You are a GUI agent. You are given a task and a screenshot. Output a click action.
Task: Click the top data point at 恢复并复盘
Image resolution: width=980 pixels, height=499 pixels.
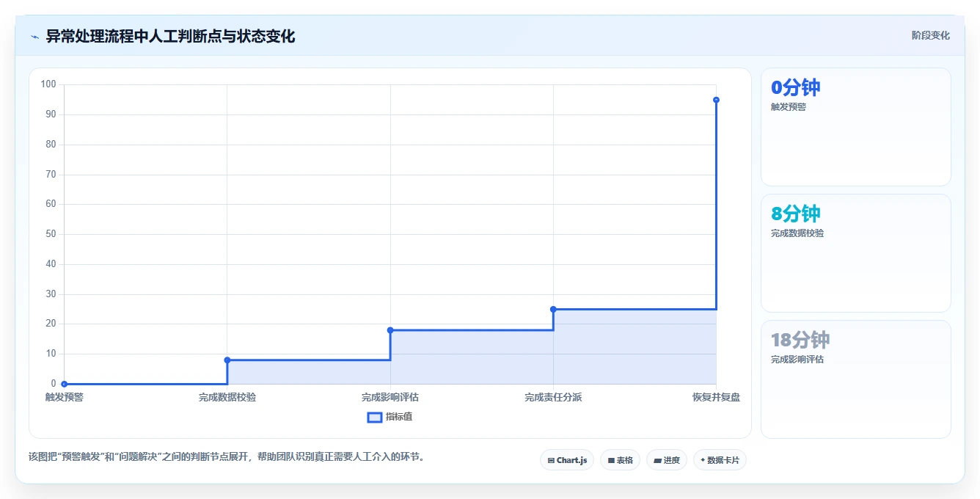[716, 100]
